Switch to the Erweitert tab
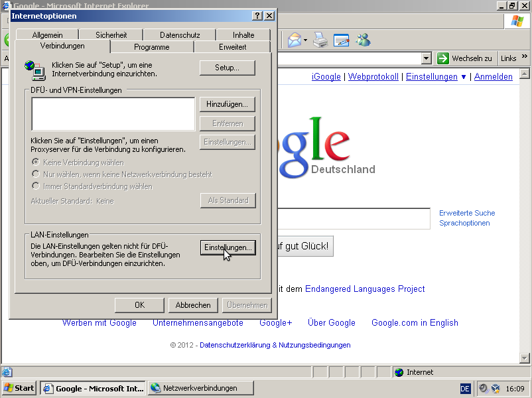532x398 pixels. click(232, 47)
